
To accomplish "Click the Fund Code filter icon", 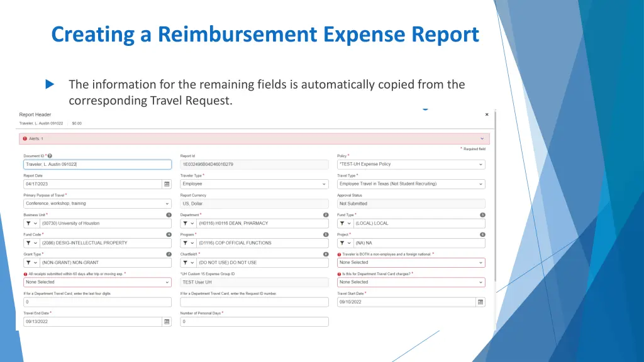I will (28, 243).
